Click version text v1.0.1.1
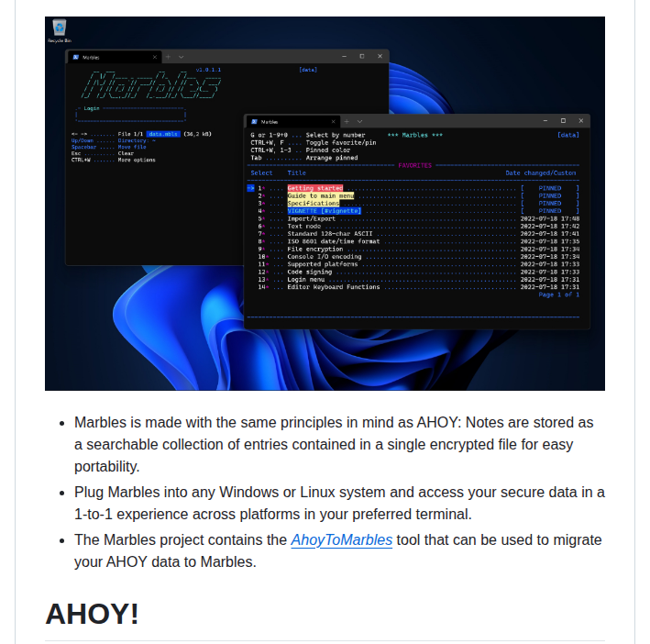Image resolution: width=650 pixels, height=644 pixels. (x=208, y=70)
